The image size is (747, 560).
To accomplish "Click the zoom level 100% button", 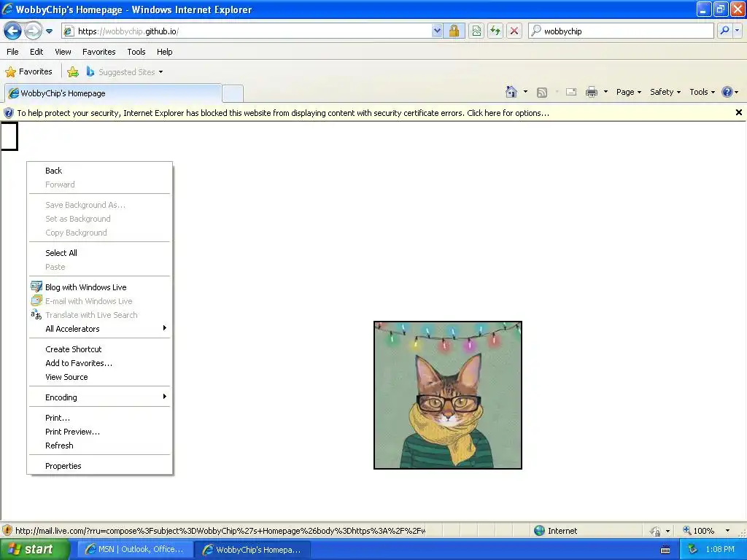I will click(698, 531).
